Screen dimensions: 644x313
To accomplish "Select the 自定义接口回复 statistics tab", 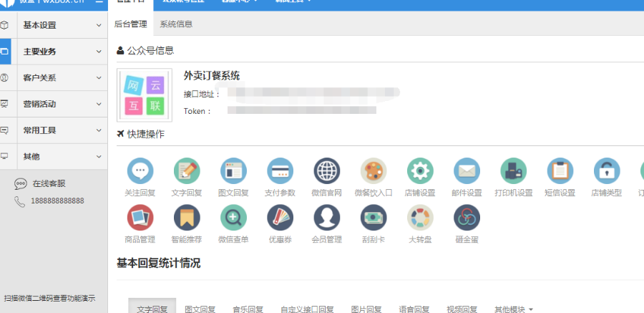I will (307, 309).
